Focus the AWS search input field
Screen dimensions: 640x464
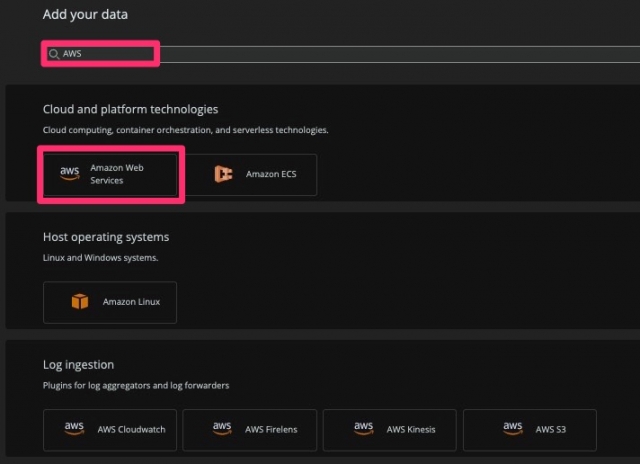click(x=343, y=54)
